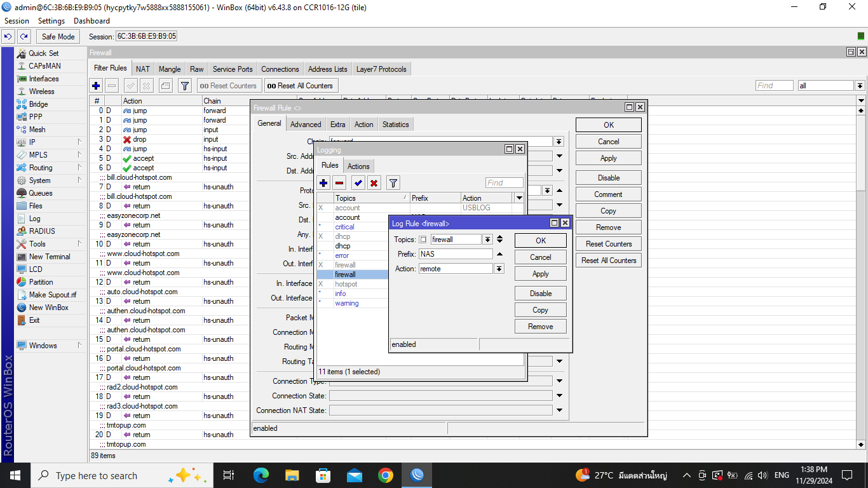Open Partition in the sidebar

(x=41, y=282)
